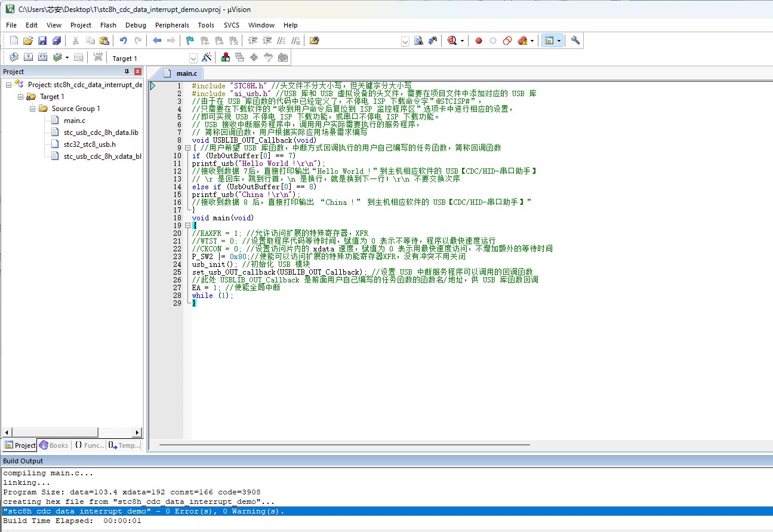
Task: Select stc_usb_cdc_8h_data.lib in tree
Action: point(100,133)
